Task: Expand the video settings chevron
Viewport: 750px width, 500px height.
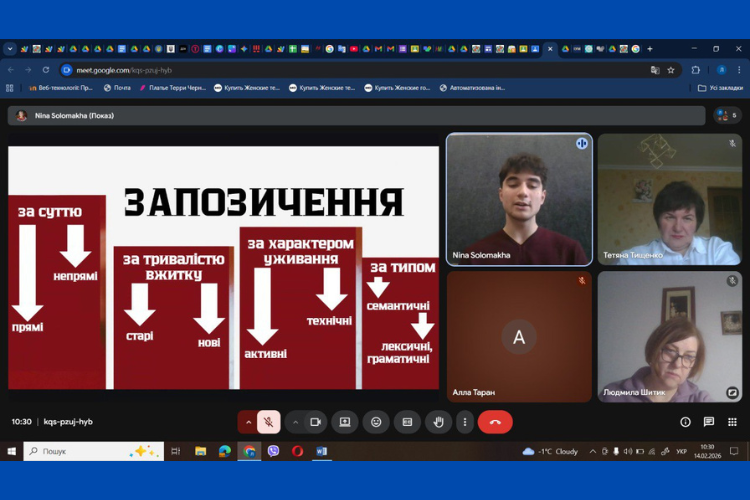Action: (x=295, y=422)
